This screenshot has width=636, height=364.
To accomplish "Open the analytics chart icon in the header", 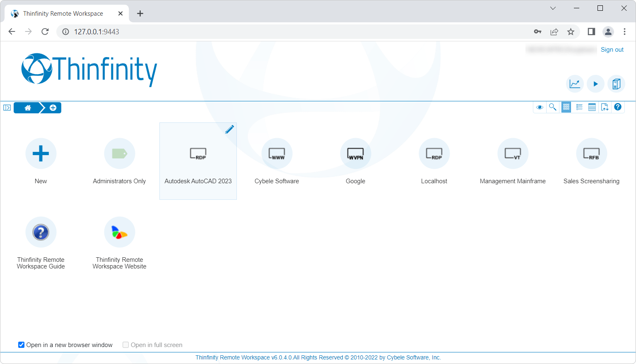I will pos(575,84).
